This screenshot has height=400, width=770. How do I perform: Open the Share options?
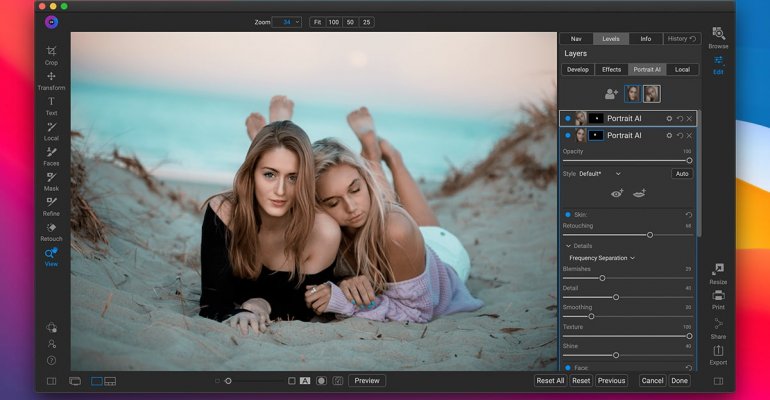(x=718, y=324)
